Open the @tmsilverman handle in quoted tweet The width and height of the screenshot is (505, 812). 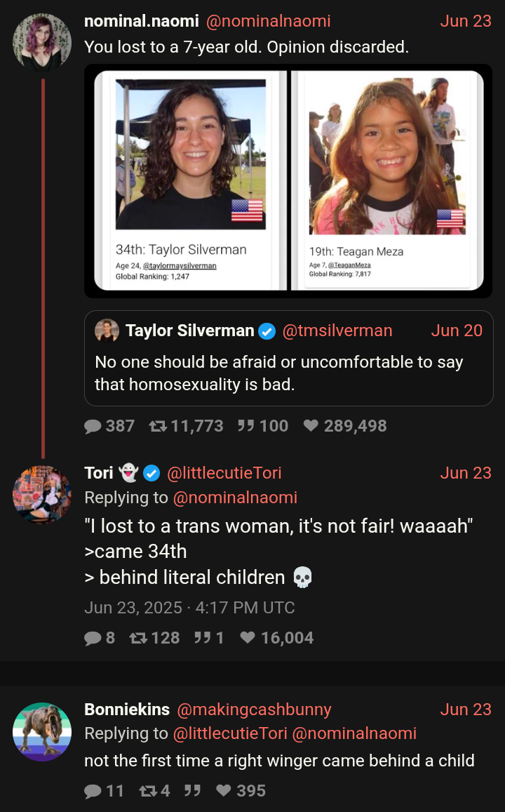[337, 331]
